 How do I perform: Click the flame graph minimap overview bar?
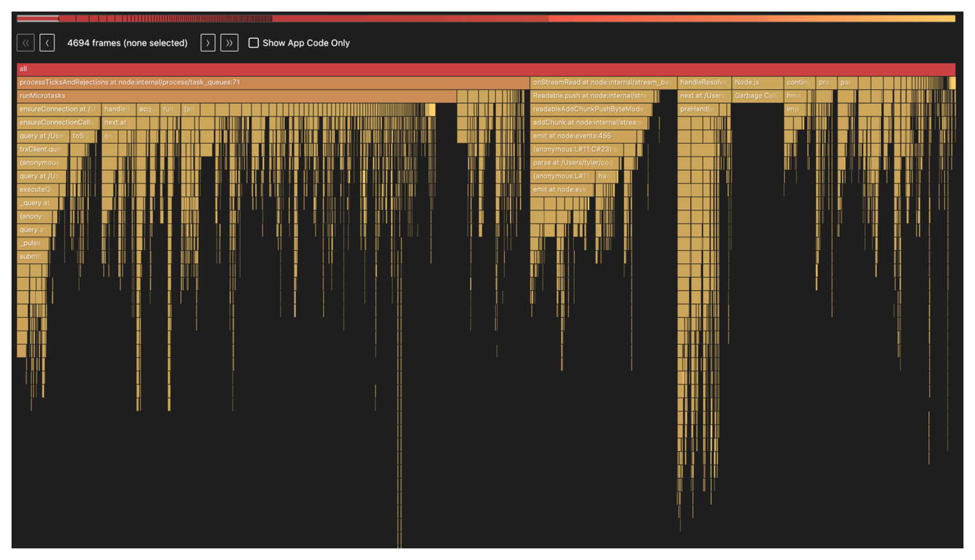pyautogui.click(x=486, y=19)
